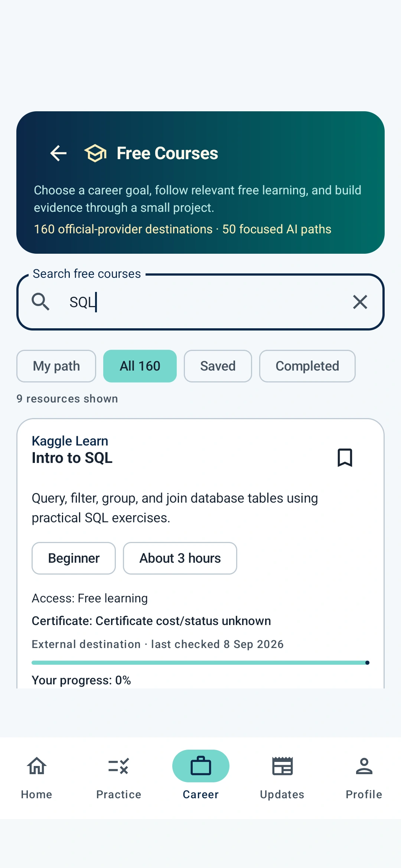Tap the Beginner level chip
Viewport: 401px width, 868px height.
pyautogui.click(x=74, y=558)
